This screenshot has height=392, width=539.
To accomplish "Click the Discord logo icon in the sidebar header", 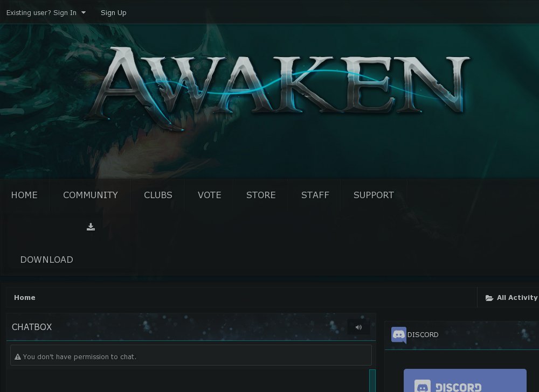I will coord(399,335).
